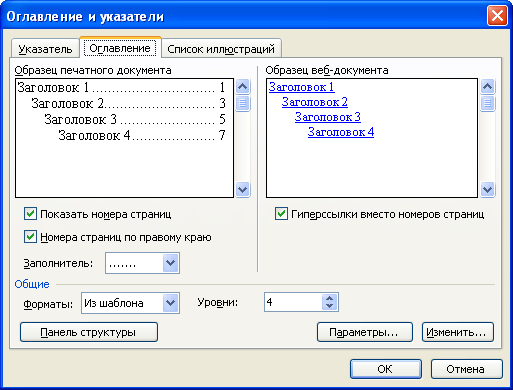Click the print preview scroll up arrow
This screenshot has width=513, height=390.
242,87
